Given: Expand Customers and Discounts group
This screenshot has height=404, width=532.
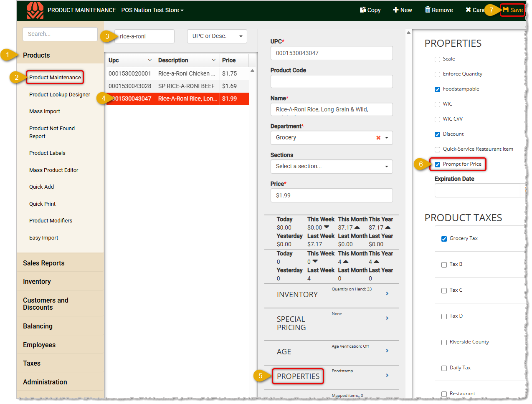Looking at the screenshot, I should (46, 304).
